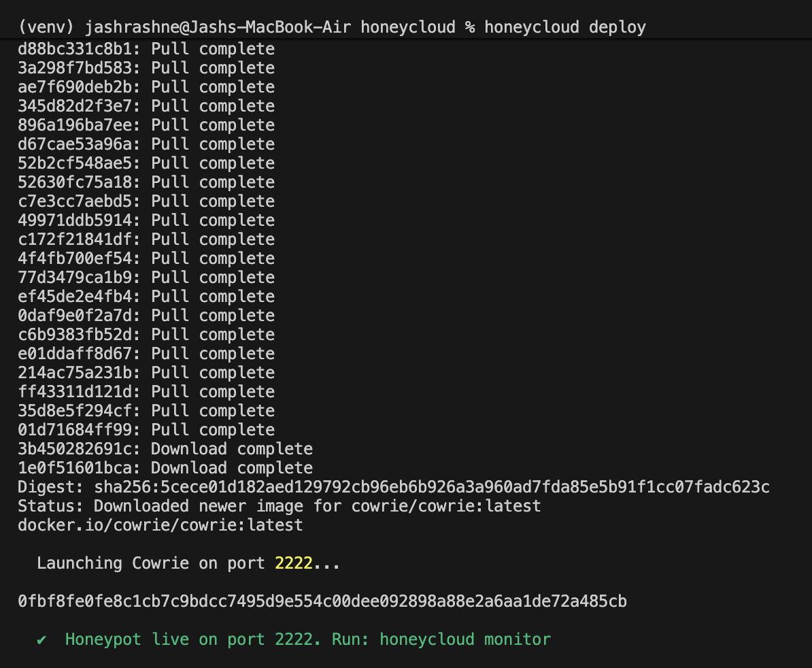Select line '52630fc75a18: Pull complete'
This screenshot has height=668, width=812.
[146, 182]
